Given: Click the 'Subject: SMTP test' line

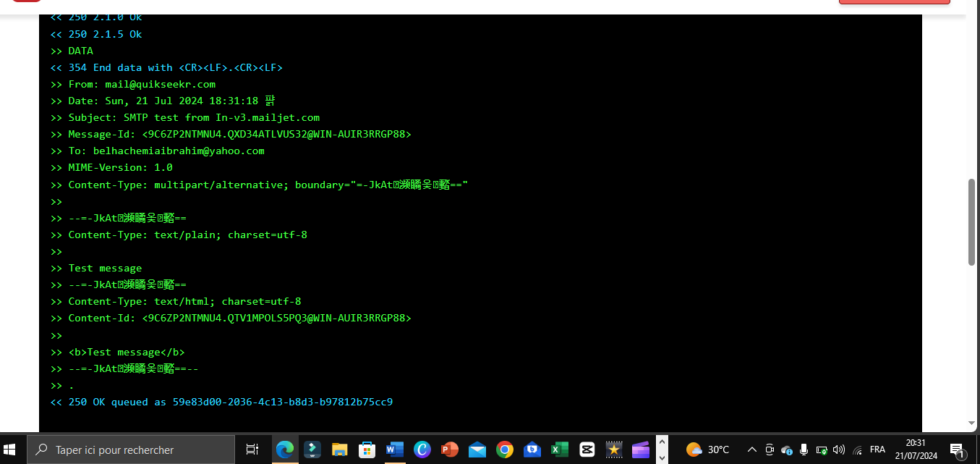Looking at the screenshot, I should tap(185, 117).
